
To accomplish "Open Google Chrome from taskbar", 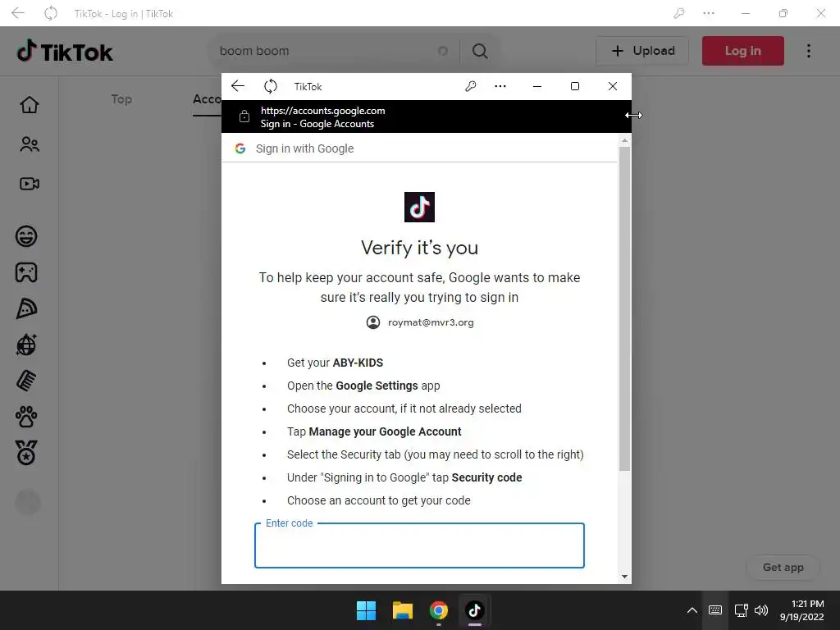I will (439, 610).
